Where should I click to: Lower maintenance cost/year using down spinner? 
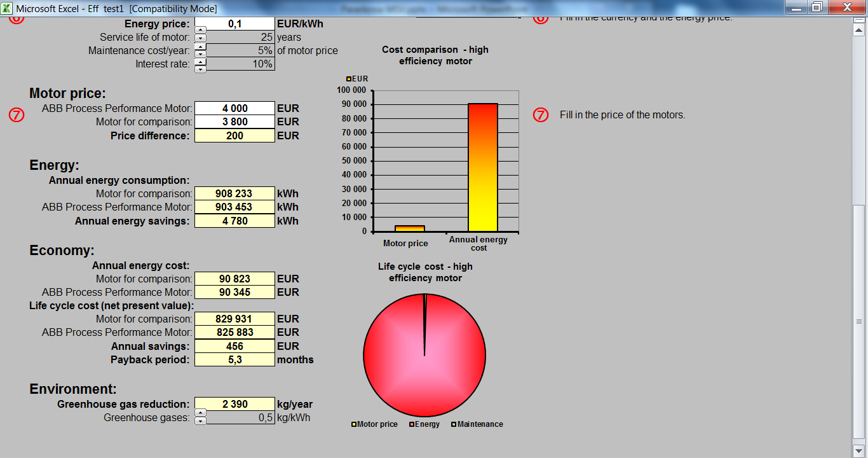pos(200,54)
